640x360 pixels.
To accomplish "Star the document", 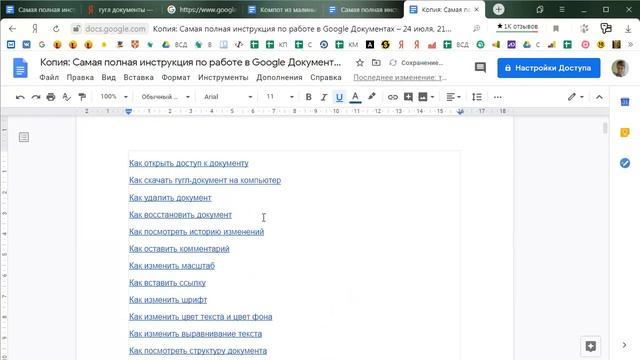I will [360, 63].
